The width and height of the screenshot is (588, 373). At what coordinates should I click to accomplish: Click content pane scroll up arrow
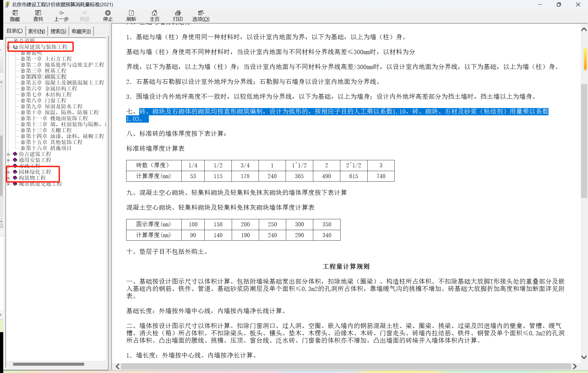point(584,29)
